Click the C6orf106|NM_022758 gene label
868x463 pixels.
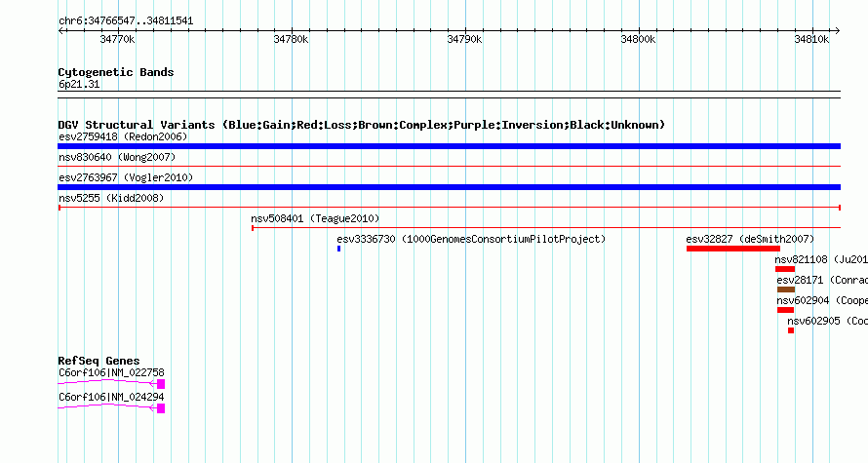click(111, 372)
